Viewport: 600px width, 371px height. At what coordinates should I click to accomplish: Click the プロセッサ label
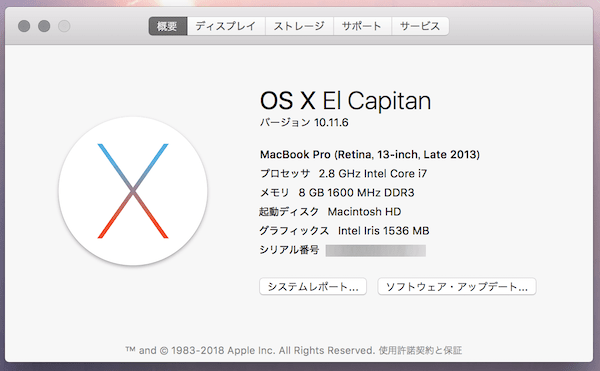click(285, 174)
